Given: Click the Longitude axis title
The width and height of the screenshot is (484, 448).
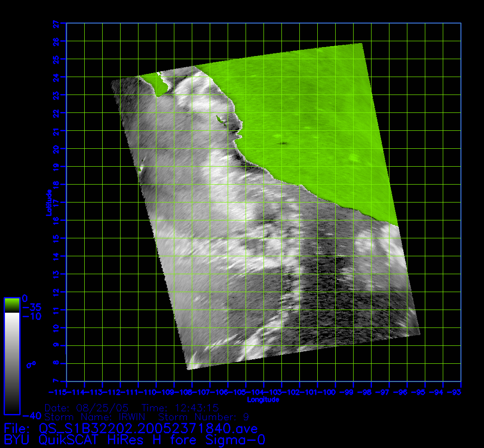Looking at the screenshot, I should pos(263,400).
